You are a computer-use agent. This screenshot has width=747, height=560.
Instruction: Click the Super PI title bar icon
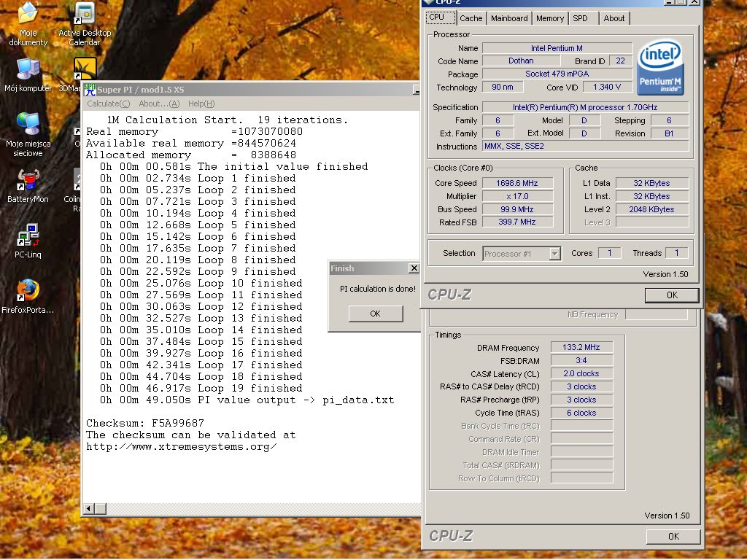coord(90,90)
